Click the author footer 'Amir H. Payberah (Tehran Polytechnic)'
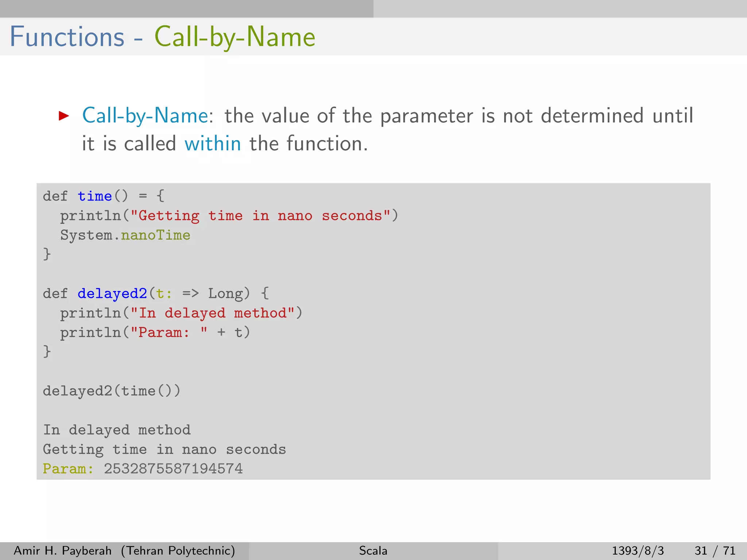This screenshot has height=560, width=747. point(124,551)
